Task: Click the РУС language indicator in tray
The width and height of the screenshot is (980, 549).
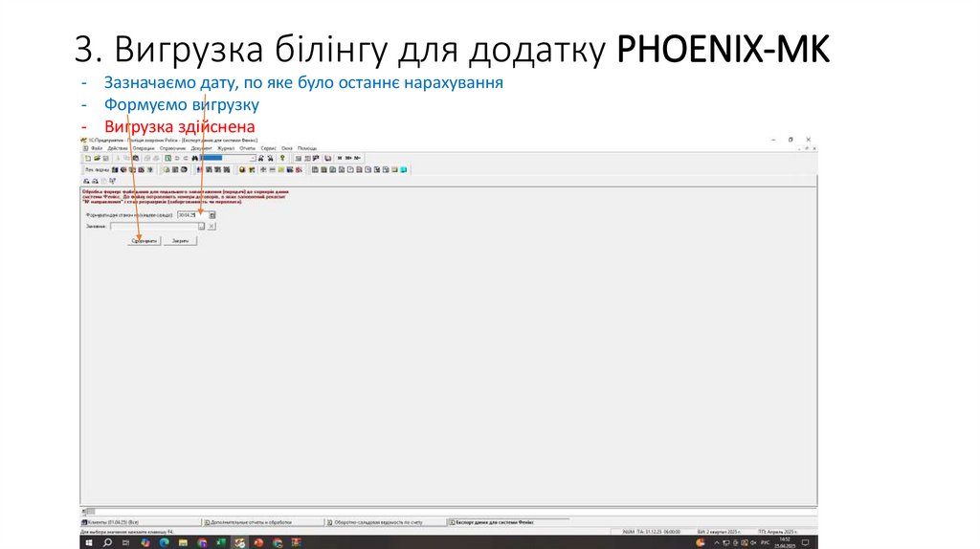Action: pos(765,542)
